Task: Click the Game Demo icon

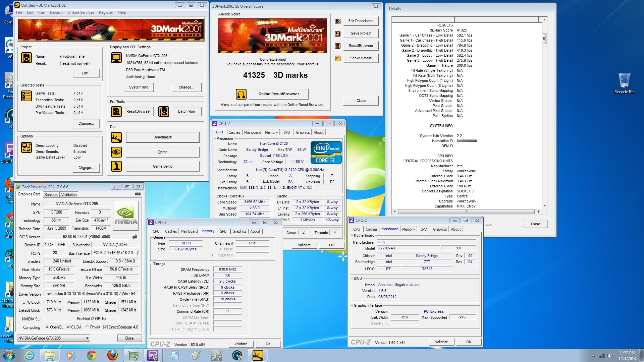Action: pyautogui.click(x=116, y=166)
